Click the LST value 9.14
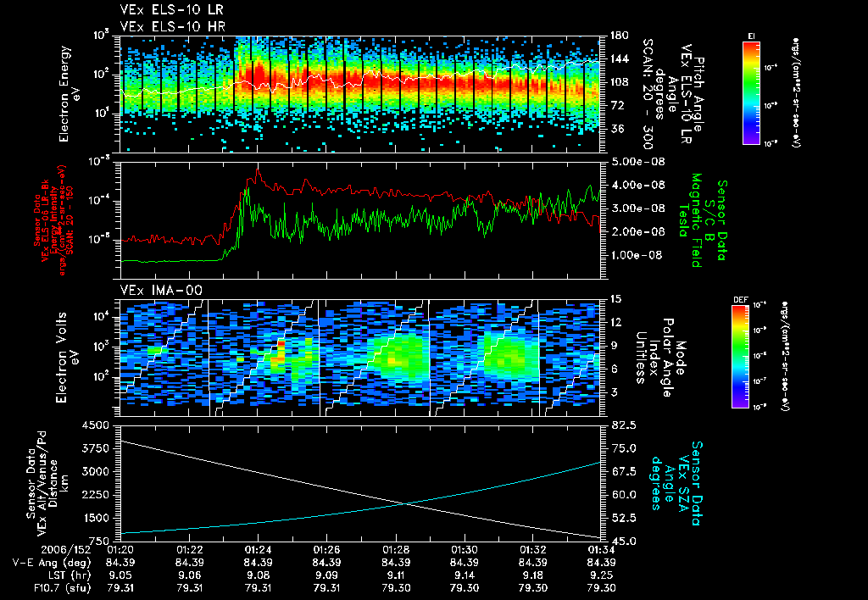 (464, 575)
